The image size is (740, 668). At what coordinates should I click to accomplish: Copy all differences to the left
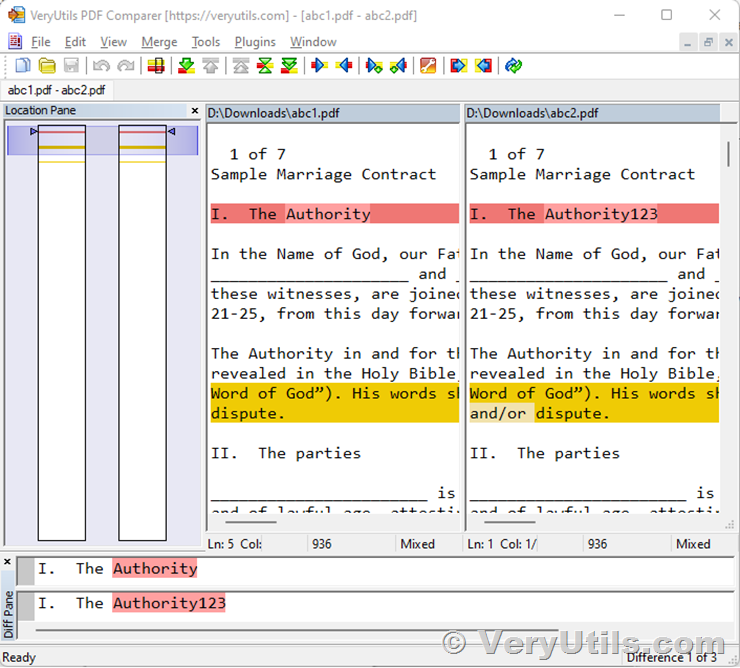(x=483, y=65)
